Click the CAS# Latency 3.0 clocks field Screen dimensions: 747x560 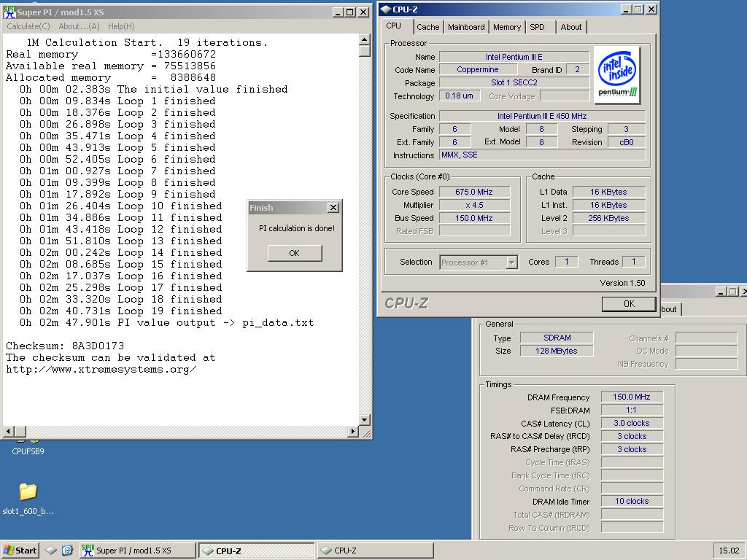click(x=632, y=423)
